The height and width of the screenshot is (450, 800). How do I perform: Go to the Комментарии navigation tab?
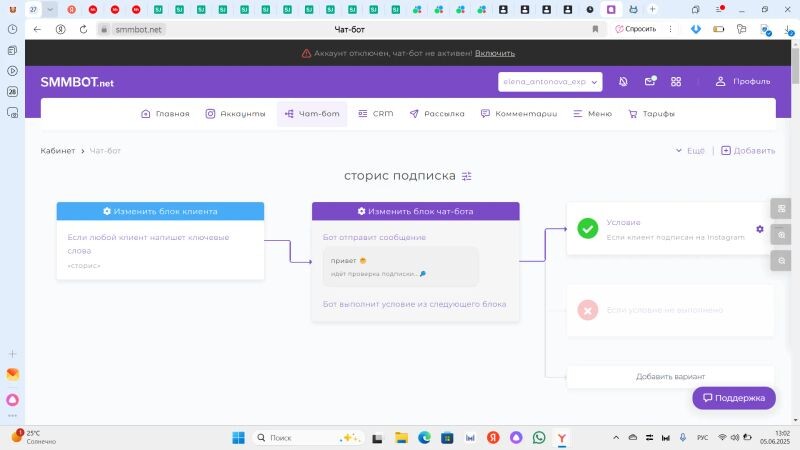pyautogui.click(x=519, y=114)
